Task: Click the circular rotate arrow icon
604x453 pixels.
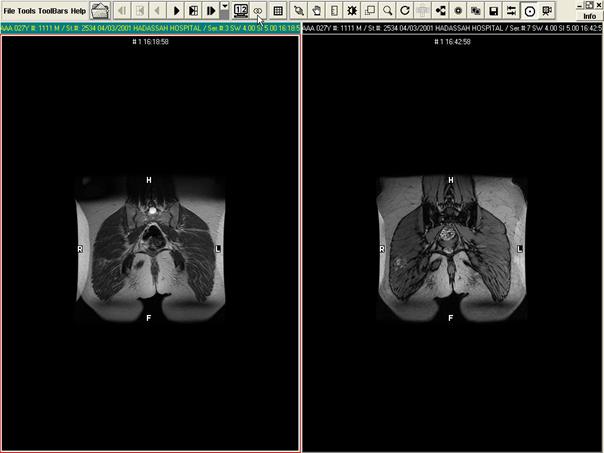Action: point(405,10)
